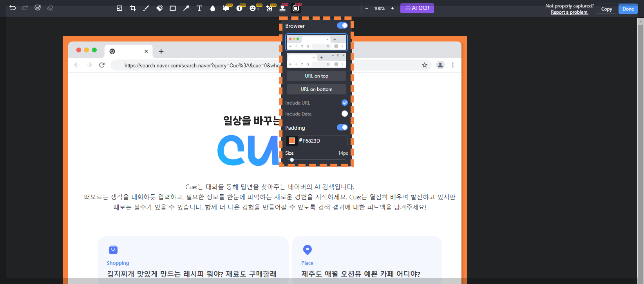Image resolution: width=644 pixels, height=284 pixels.
Task: Expand the emoji tool dropdown arrow
Action: coord(258,9)
